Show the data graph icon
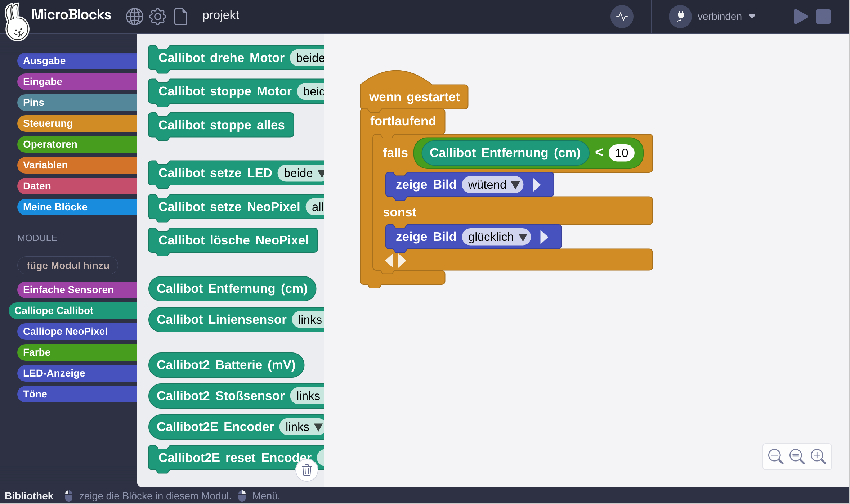The image size is (850, 504). click(x=622, y=17)
